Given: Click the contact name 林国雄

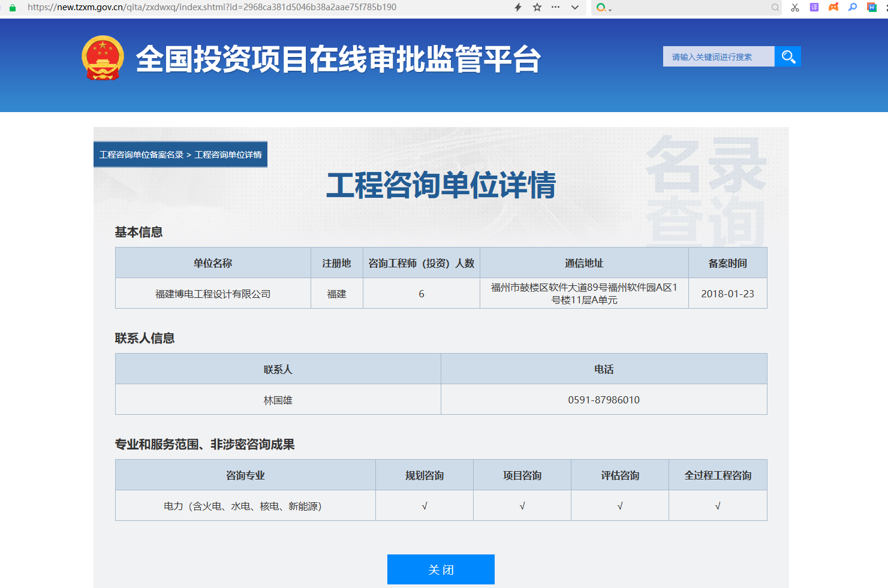Looking at the screenshot, I should click(x=278, y=400).
